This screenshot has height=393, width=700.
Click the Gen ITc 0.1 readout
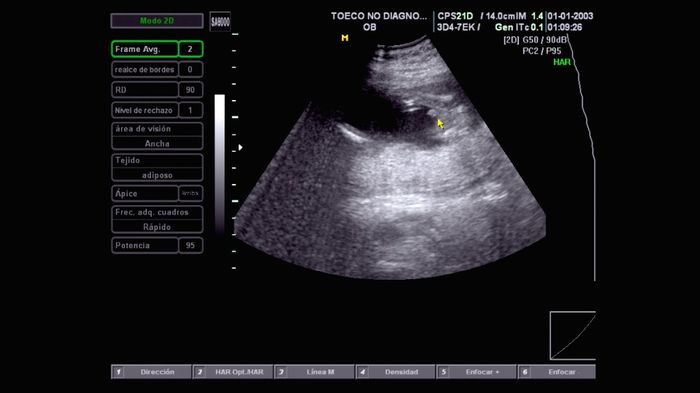(x=519, y=27)
